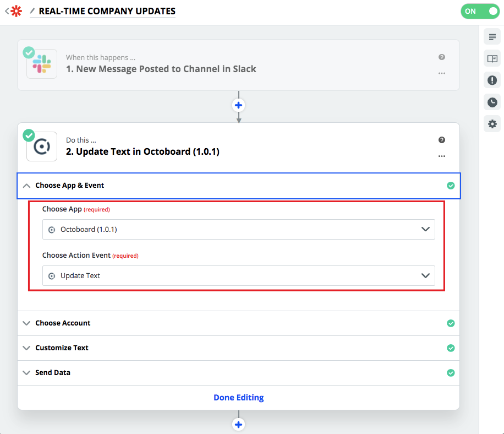Click the green checkmark on Customize Text row
This screenshot has width=504, height=434.
tap(451, 348)
